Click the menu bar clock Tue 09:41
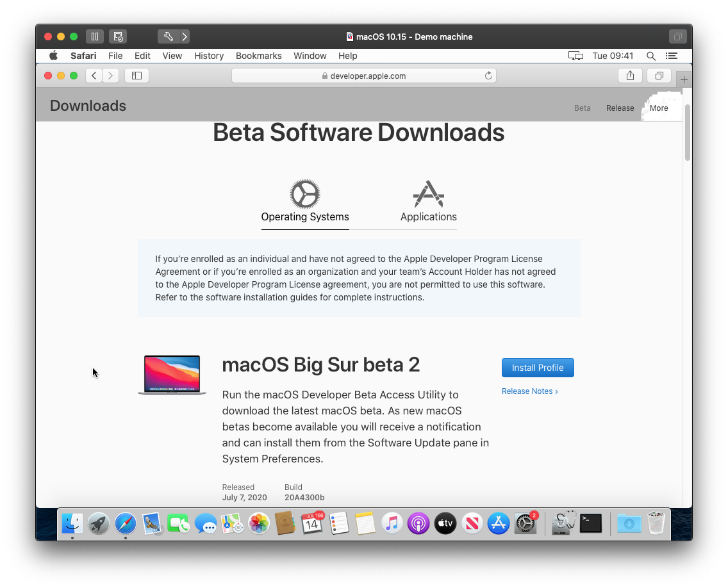 [613, 56]
